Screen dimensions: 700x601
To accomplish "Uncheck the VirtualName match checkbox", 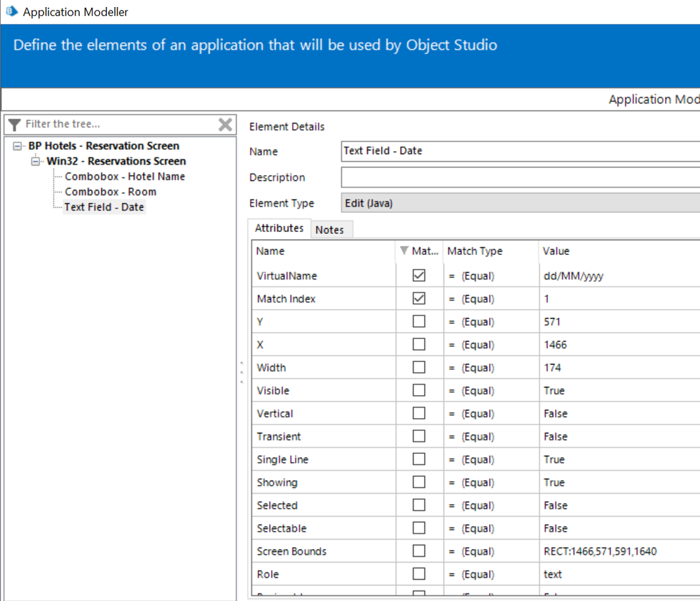I will 419,276.
